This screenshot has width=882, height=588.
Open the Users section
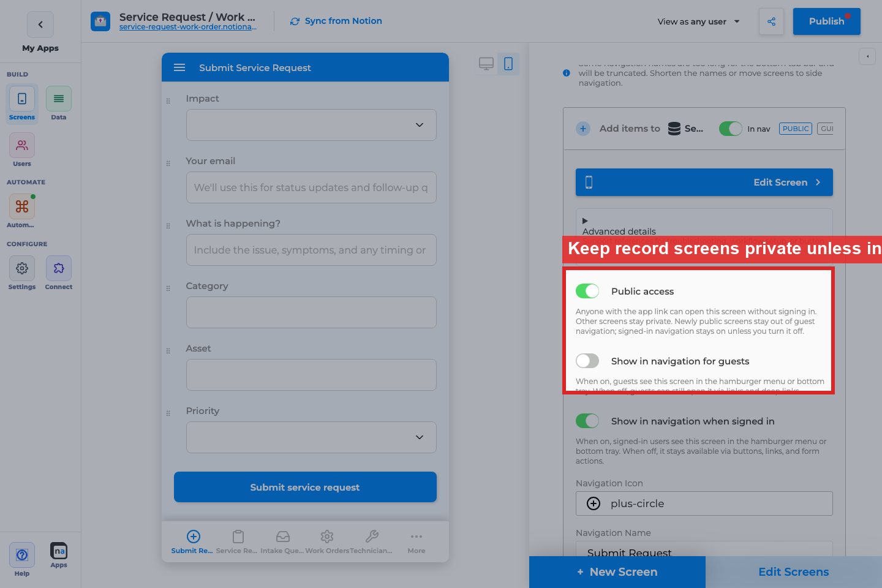point(22,151)
